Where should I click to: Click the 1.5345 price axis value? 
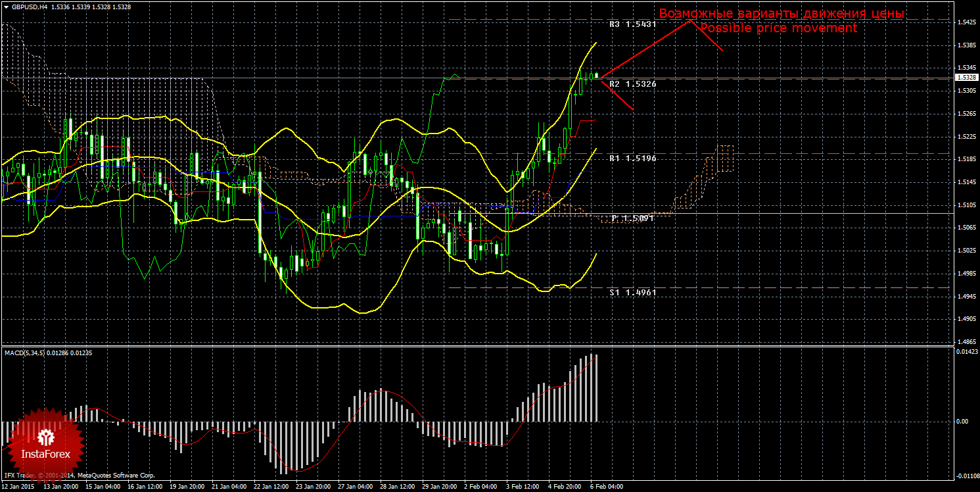967,68
